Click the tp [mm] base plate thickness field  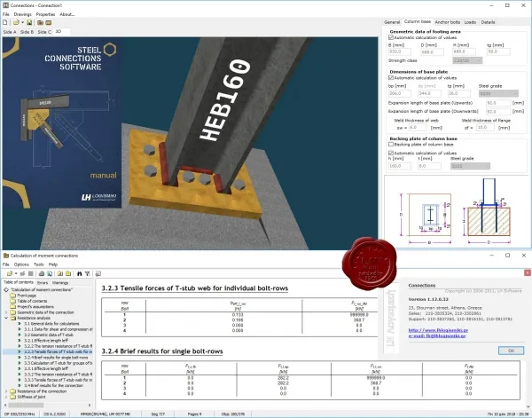pos(459,93)
